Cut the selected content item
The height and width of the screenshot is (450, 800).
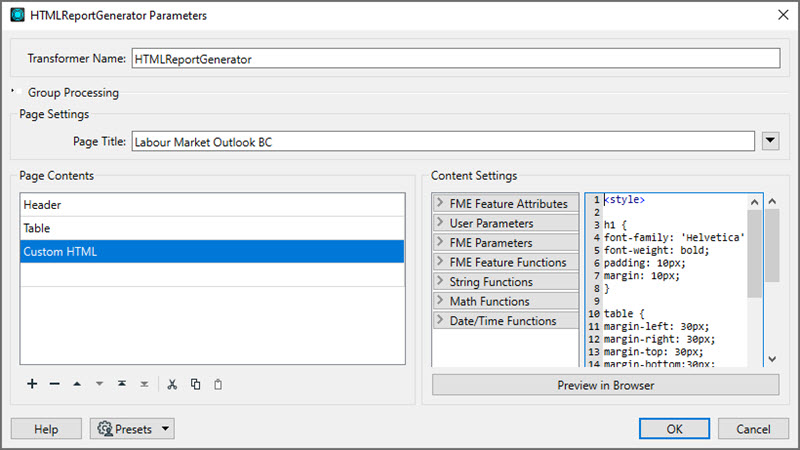pyautogui.click(x=172, y=384)
